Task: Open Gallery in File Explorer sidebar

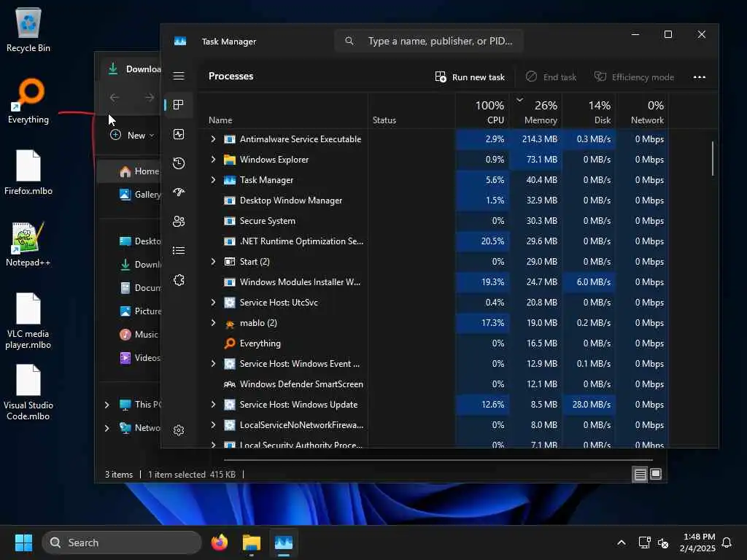Action: point(139,194)
